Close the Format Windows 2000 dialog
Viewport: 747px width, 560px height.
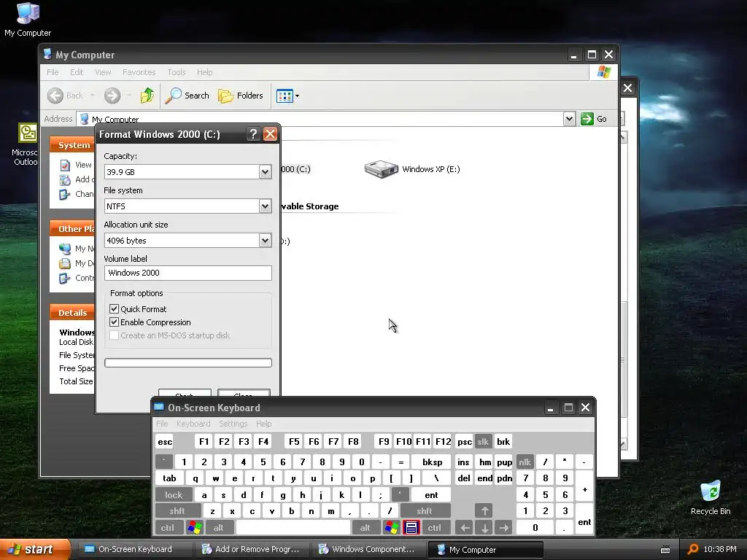click(270, 134)
